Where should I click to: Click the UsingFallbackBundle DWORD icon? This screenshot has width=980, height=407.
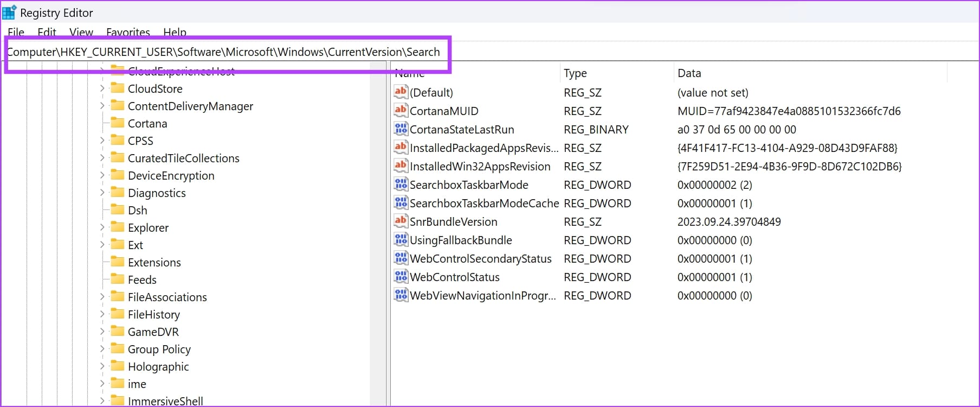401,239
